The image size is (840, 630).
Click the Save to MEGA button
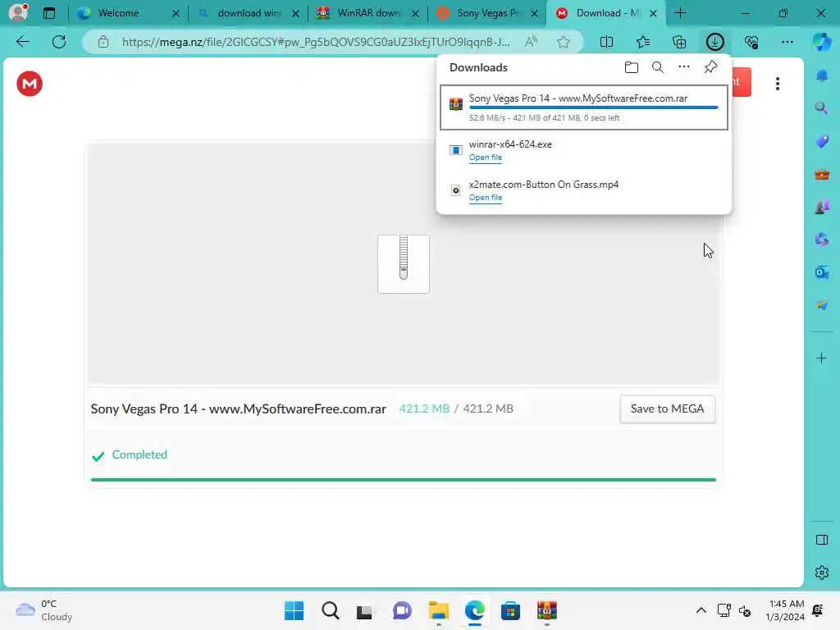[x=668, y=409]
